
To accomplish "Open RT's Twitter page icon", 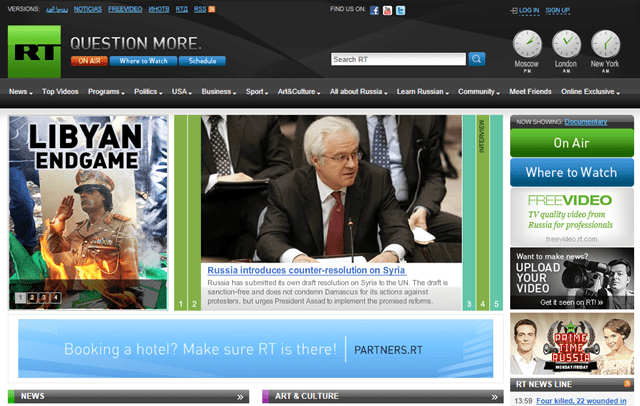I will pyautogui.click(x=401, y=11).
